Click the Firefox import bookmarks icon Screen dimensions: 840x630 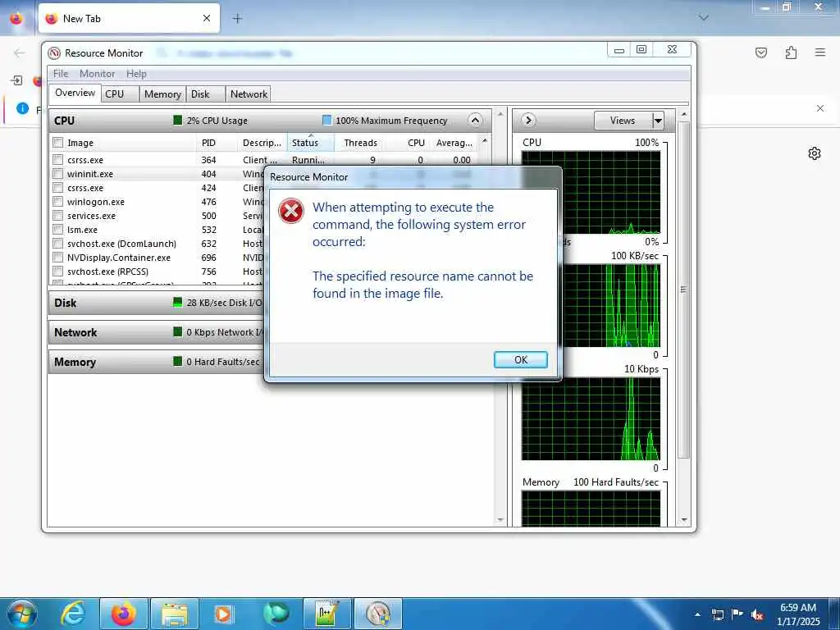16,80
